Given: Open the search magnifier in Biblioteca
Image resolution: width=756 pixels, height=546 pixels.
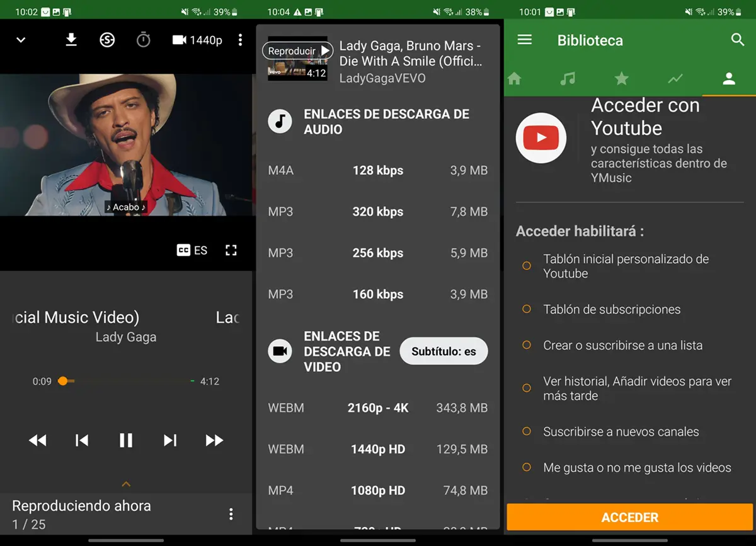Looking at the screenshot, I should point(738,40).
